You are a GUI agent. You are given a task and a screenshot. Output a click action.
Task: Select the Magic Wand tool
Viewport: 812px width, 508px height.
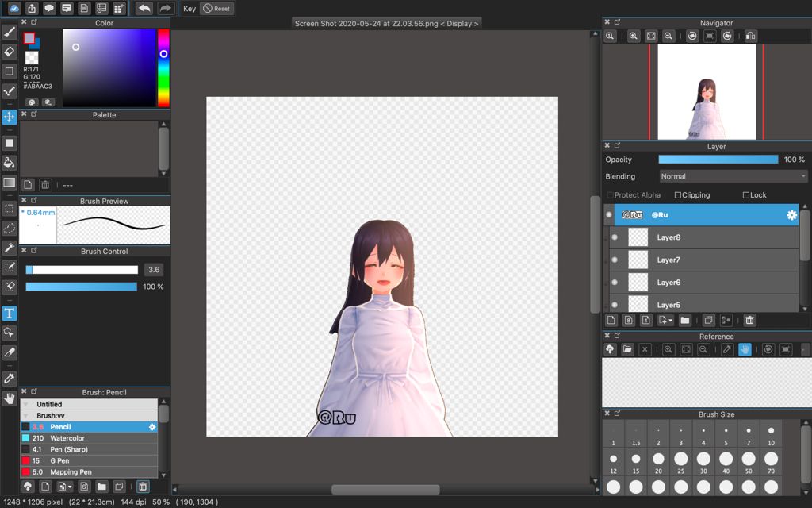[10, 248]
